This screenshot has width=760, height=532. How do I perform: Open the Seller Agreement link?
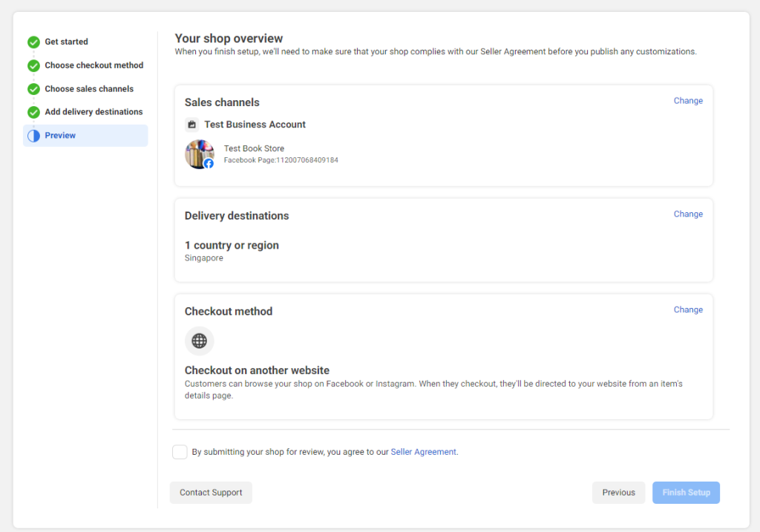point(423,451)
